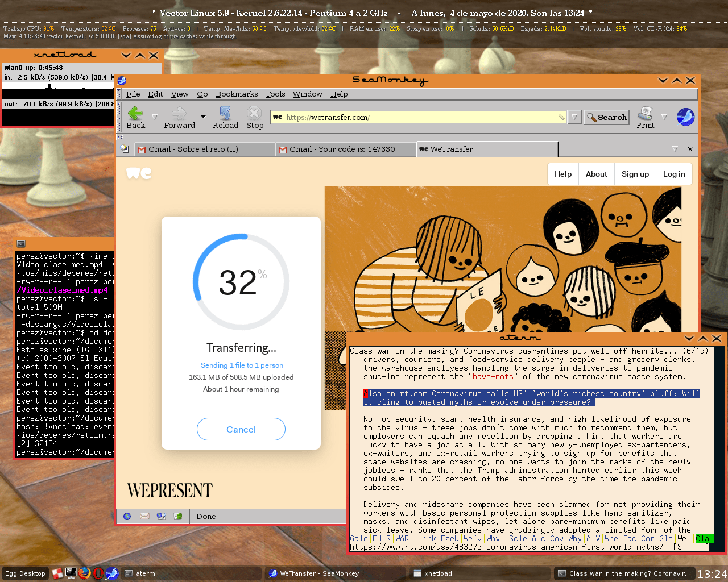Launch Opera from the taskbar
The height and width of the screenshot is (582, 728).
pos(98,573)
